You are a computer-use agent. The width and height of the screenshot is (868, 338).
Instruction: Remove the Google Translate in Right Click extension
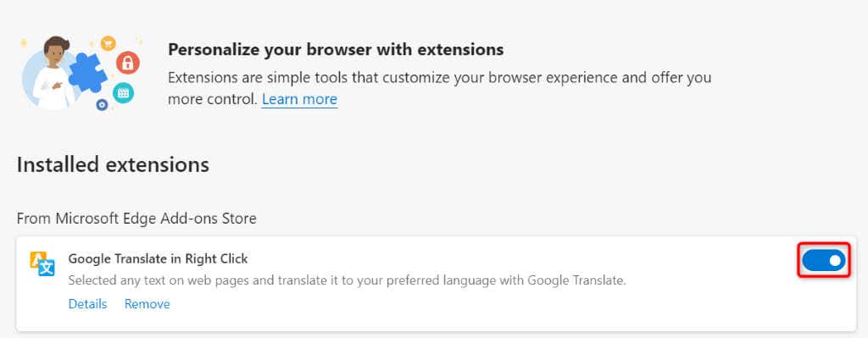click(x=147, y=304)
